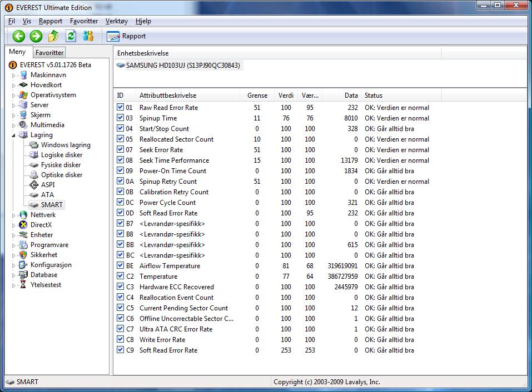This screenshot has height=392, width=532.
Task: Toggle Write Error Rate checkbox
Action: click(x=120, y=339)
